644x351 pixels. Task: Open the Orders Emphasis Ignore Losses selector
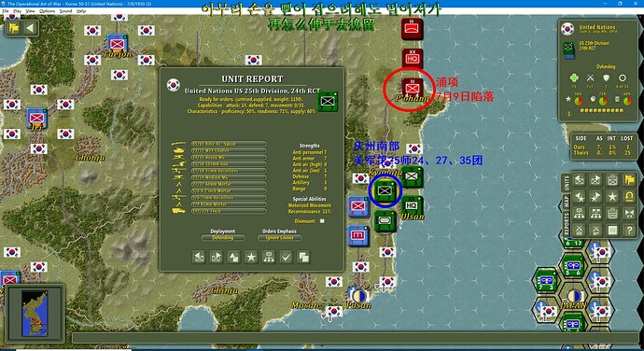279,237
